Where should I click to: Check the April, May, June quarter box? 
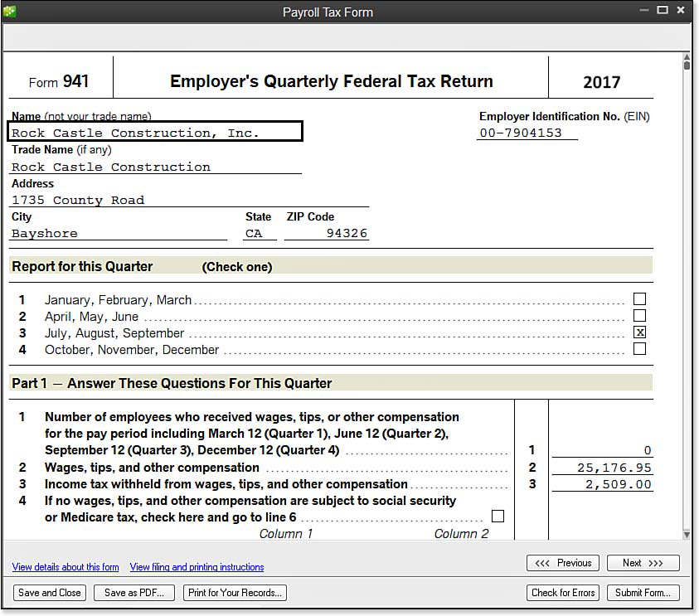[x=639, y=316]
